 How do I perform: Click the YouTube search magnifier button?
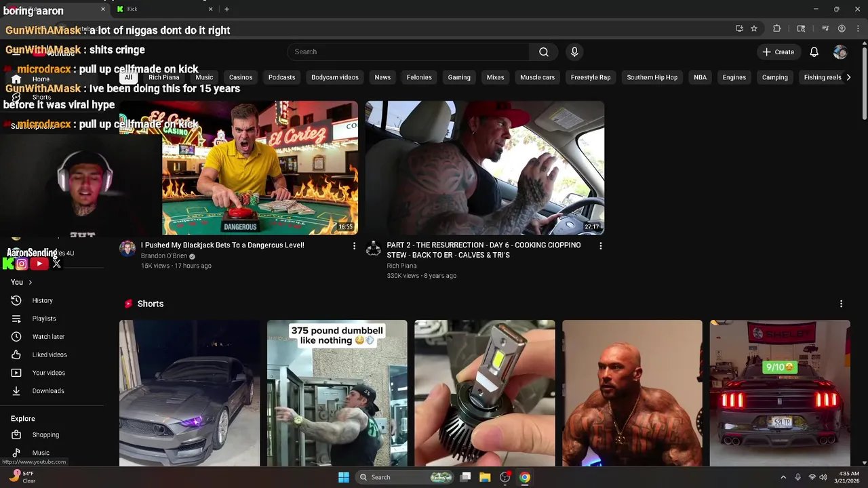pos(543,52)
